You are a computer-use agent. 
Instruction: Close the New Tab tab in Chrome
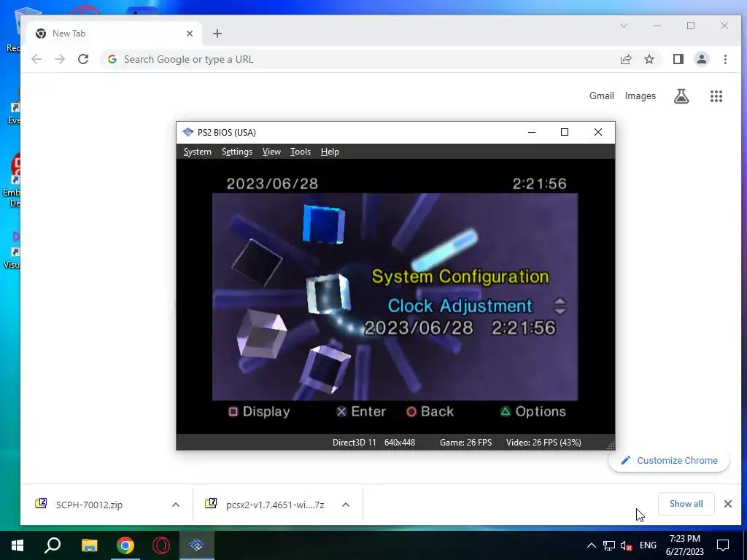coord(190,34)
